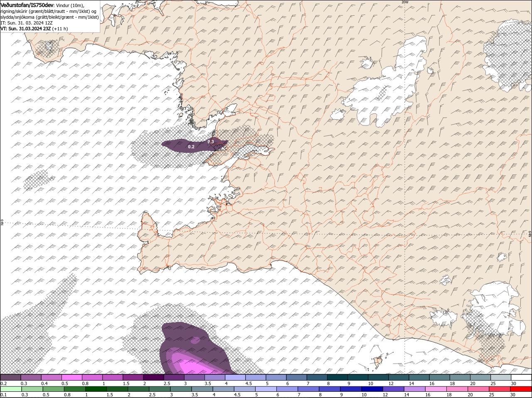The height and width of the screenshot is (398, 532).
Task: Select the top legend swatch between 2 and 2.5
Action: 154,378
